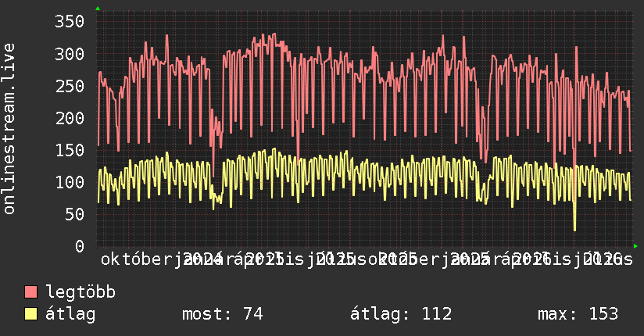
Task: Click the 300 y-axis label
Action: (70, 54)
